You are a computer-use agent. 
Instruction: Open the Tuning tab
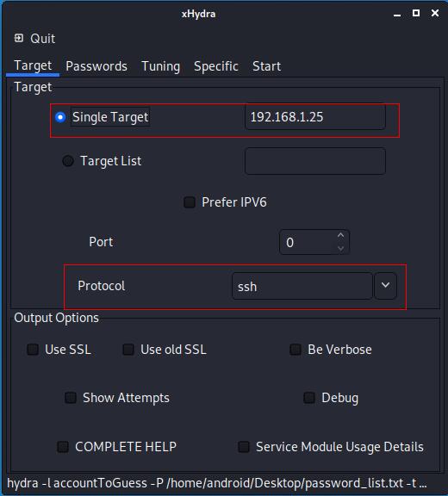pos(161,66)
